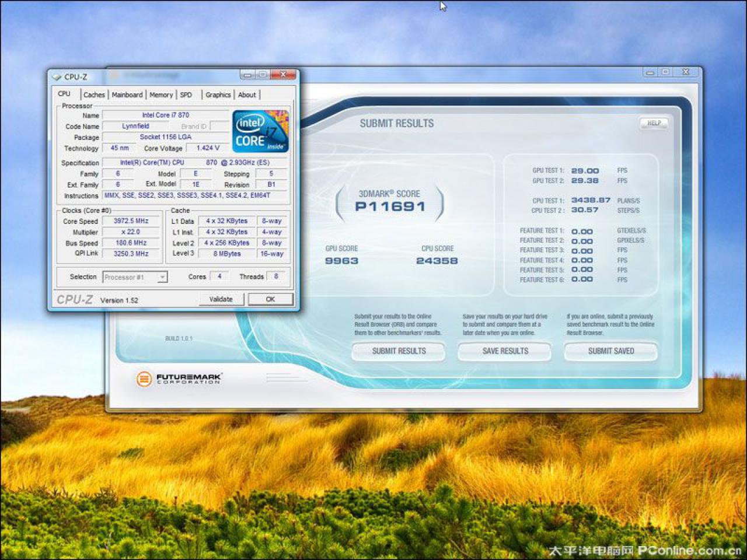Click the Futuremark Corporation logo
Viewport: 747px width, 560px height.
179,379
